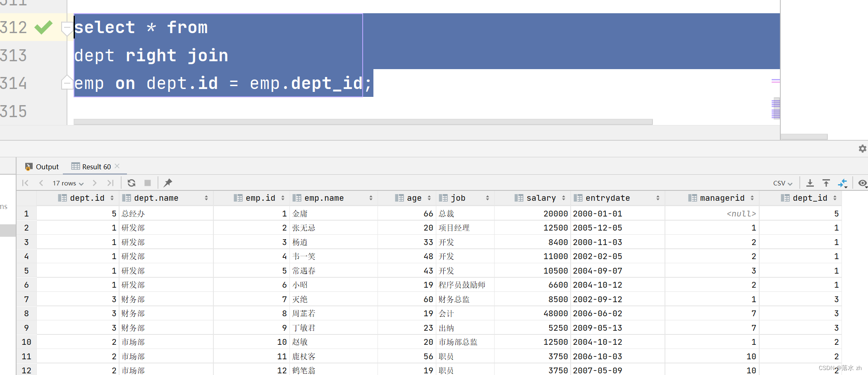Switch to the Output tab

42,166
